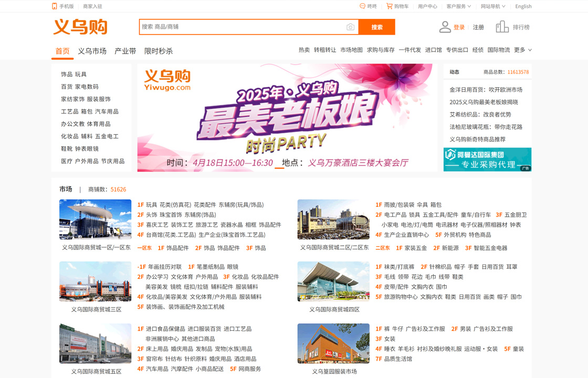Open the 义乌国际商贸城二区 building thumbnail
The height and width of the screenshot is (378, 588).
click(x=333, y=219)
